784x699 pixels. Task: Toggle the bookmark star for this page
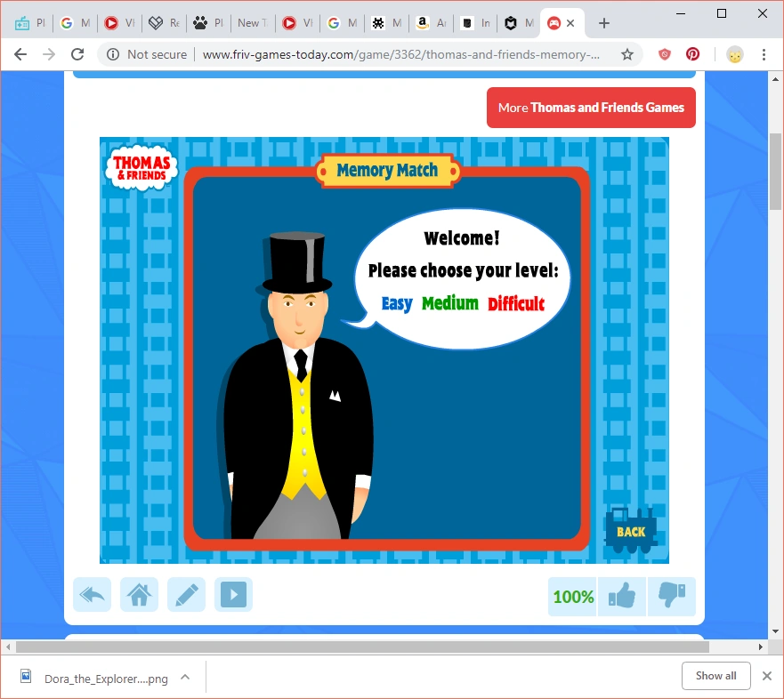click(628, 53)
